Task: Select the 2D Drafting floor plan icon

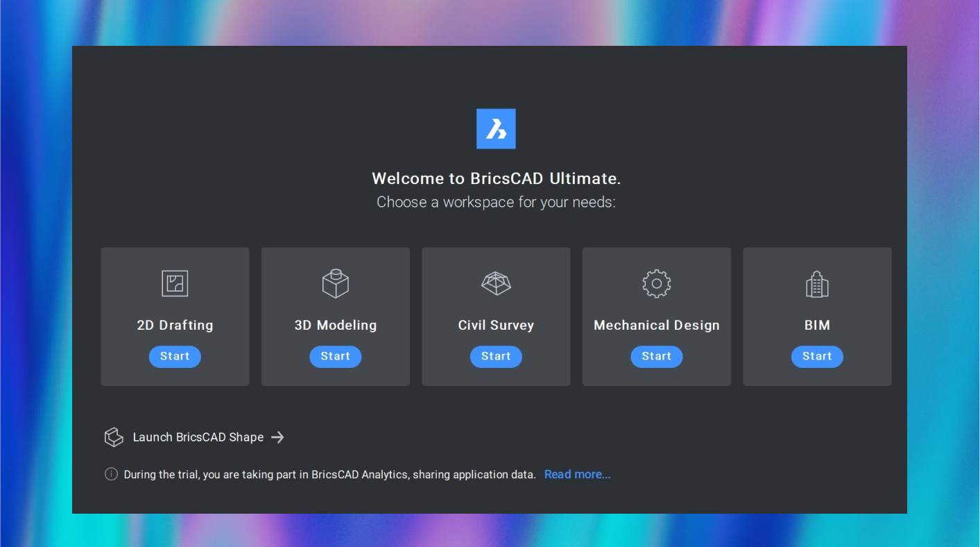Action: point(175,283)
